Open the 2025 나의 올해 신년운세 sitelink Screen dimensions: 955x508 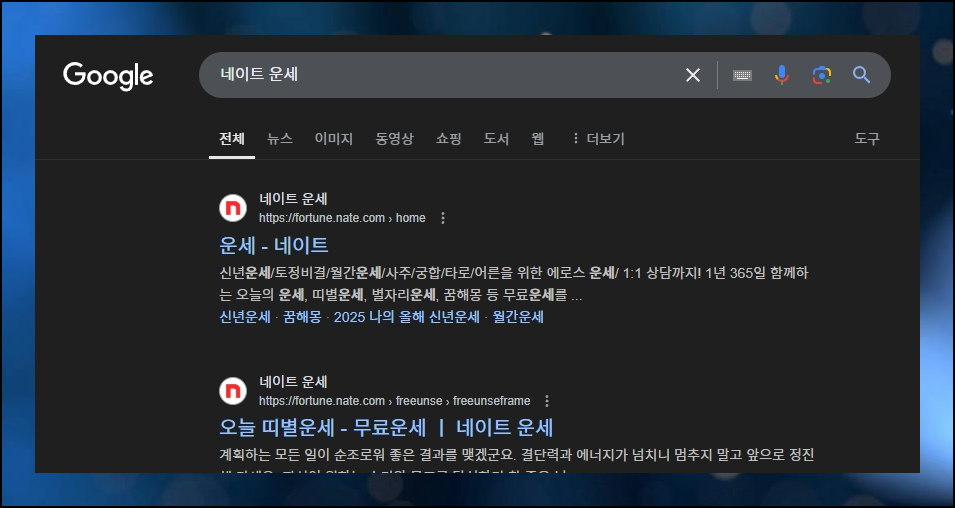point(407,317)
